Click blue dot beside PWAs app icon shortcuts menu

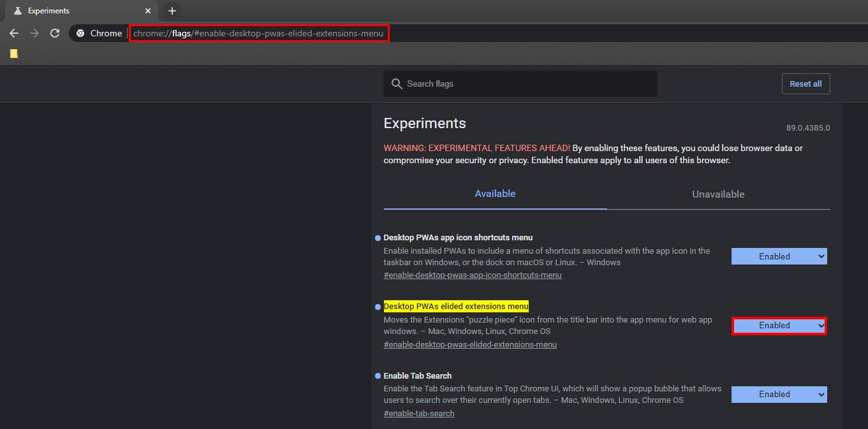point(378,238)
